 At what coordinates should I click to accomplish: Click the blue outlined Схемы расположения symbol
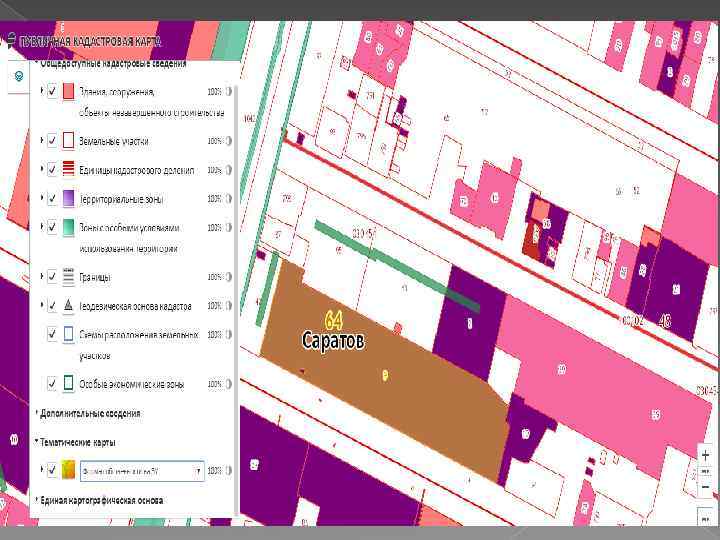click(68, 334)
